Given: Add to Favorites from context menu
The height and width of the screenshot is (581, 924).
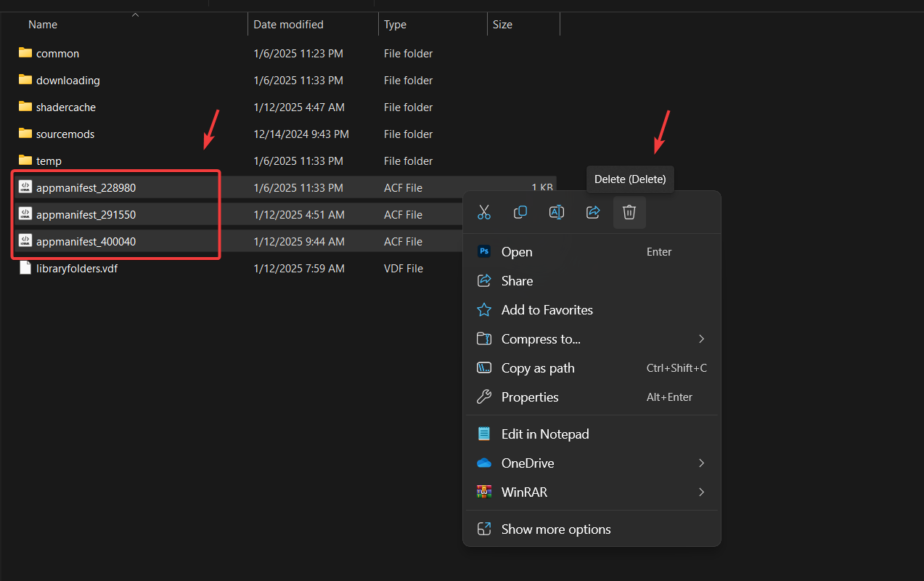Looking at the screenshot, I should click(x=547, y=310).
